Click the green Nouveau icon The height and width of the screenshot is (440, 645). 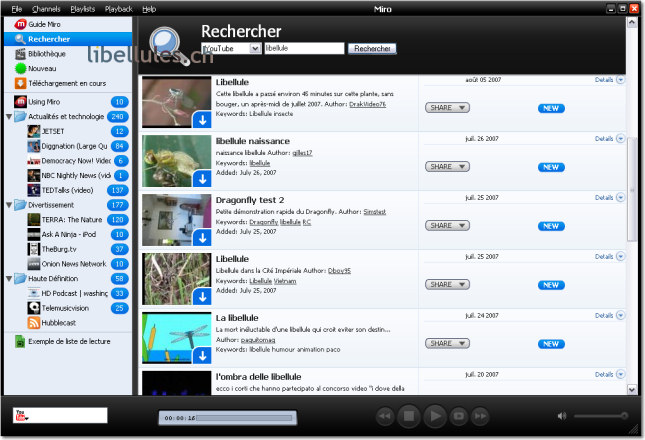click(x=20, y=69)
